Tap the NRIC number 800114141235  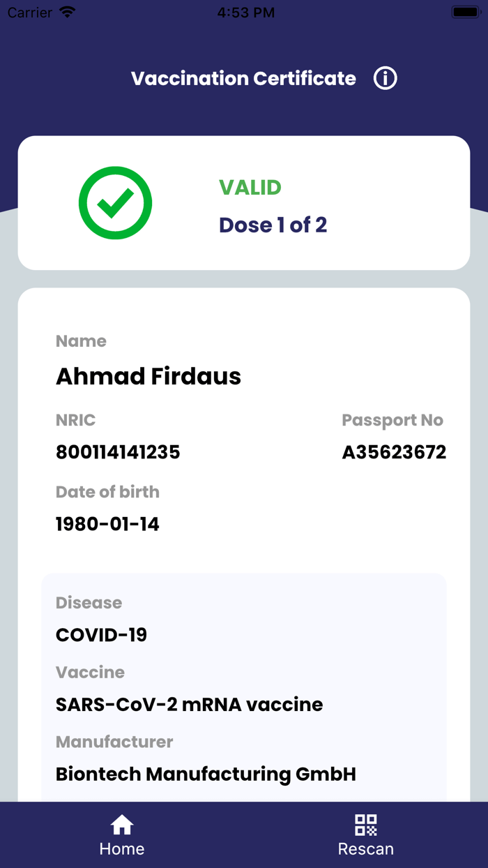pyautogui.click(x=117, y=452)
